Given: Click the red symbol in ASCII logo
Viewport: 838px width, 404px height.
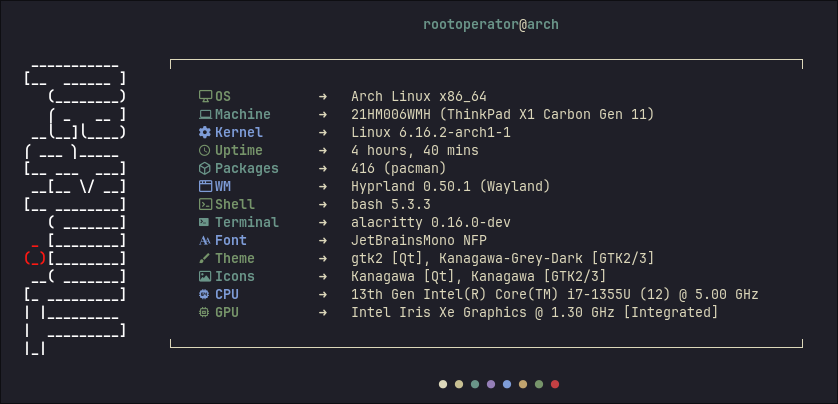Looking at the screenshot, I should tap(35, 256).
